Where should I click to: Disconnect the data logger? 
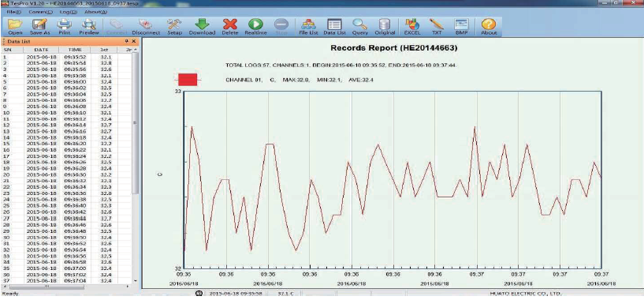(x=146, y=27)
